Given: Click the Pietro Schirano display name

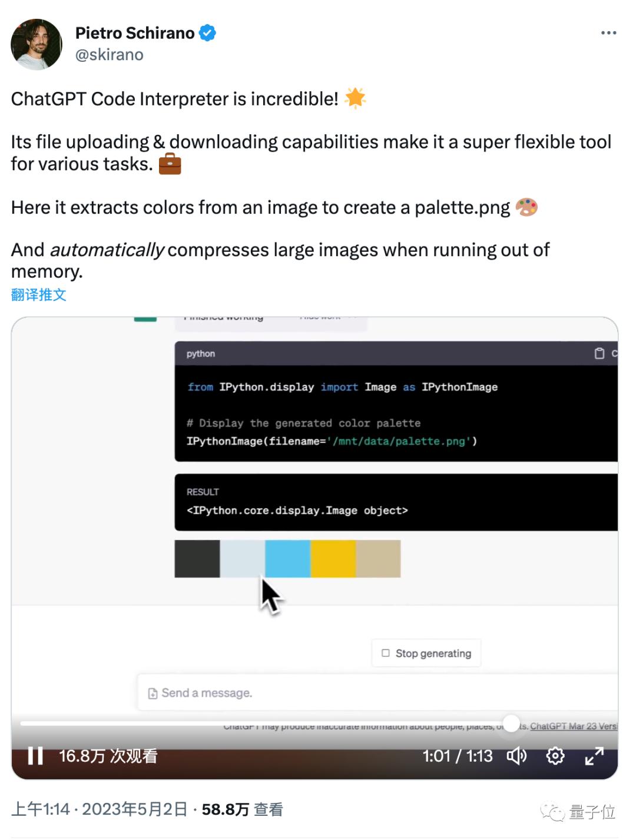Looking at the screenshot, I should 135,33.
